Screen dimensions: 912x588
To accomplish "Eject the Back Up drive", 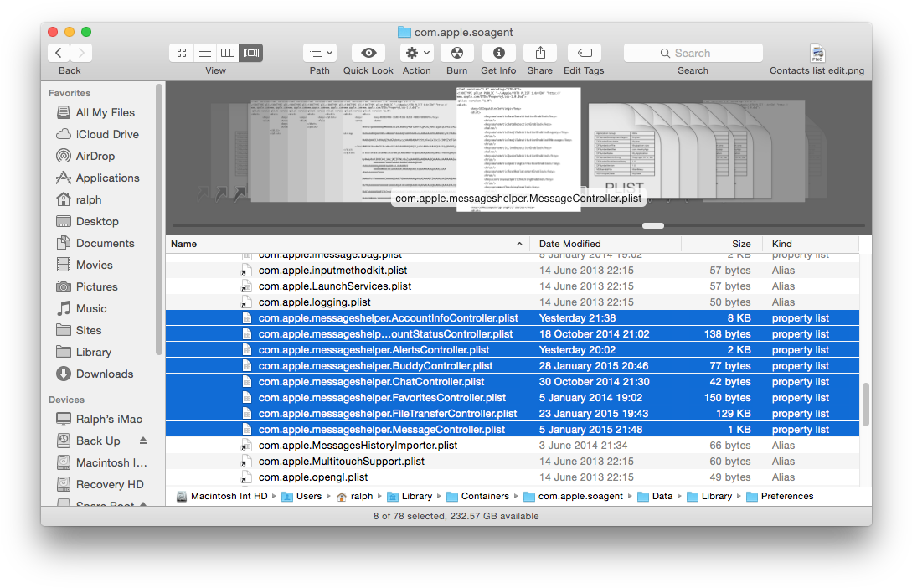I will pyautogui.click(x=143, y=441).
